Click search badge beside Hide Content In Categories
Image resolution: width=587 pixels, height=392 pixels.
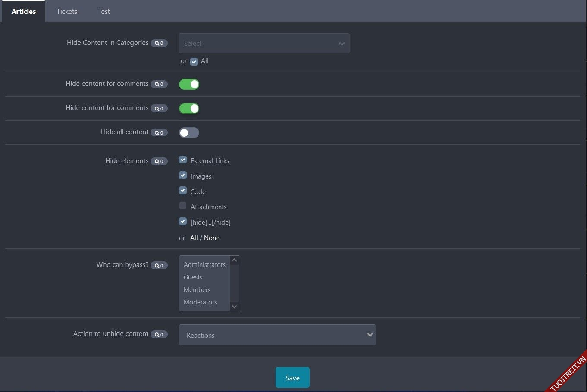[159, 43]
